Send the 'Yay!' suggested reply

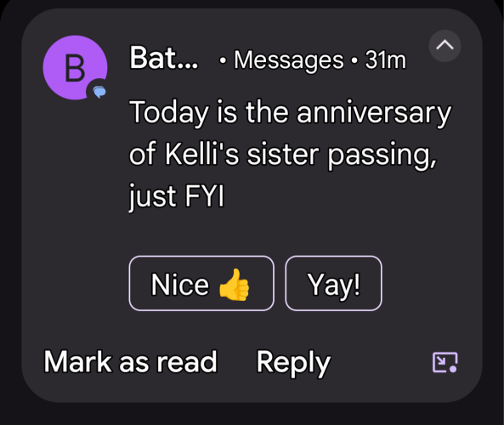tap(334, 283)
